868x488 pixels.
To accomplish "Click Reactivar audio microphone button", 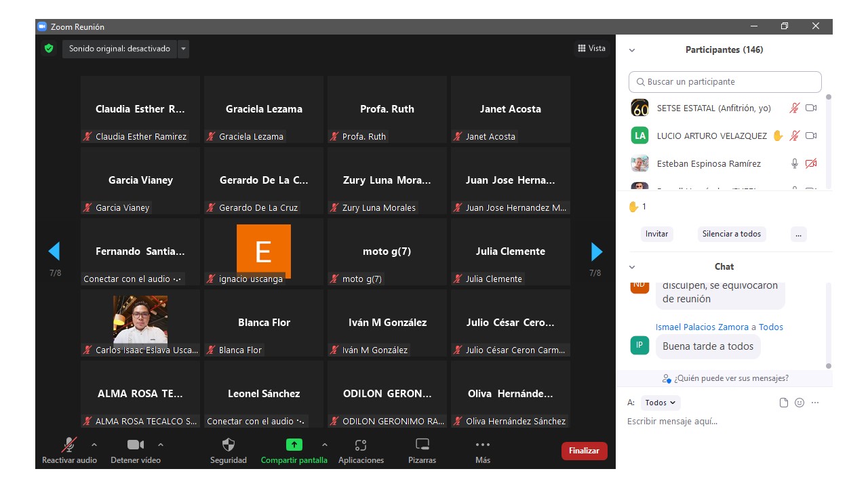I will point(69,451).
